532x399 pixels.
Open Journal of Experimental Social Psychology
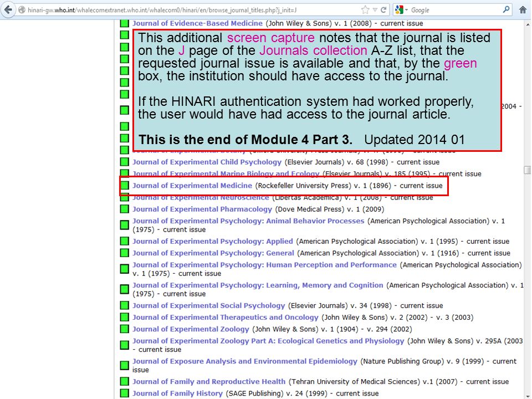209,305
